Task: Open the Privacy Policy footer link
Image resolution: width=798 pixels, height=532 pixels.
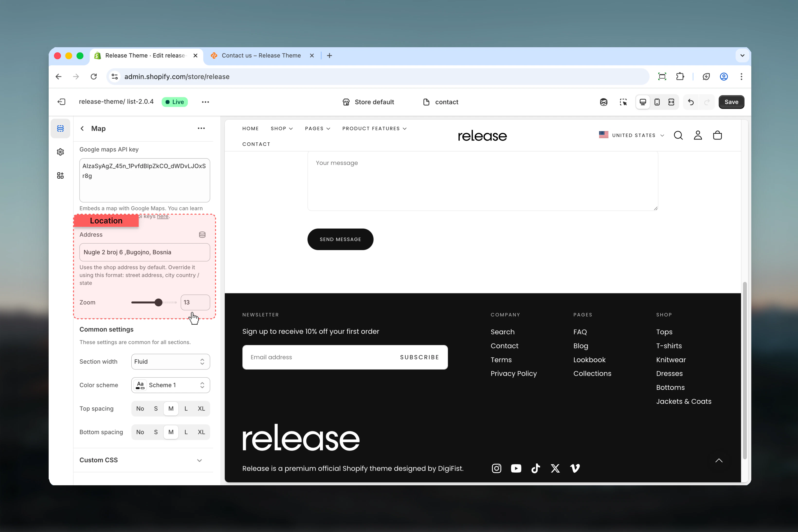Action: point(513,374)
